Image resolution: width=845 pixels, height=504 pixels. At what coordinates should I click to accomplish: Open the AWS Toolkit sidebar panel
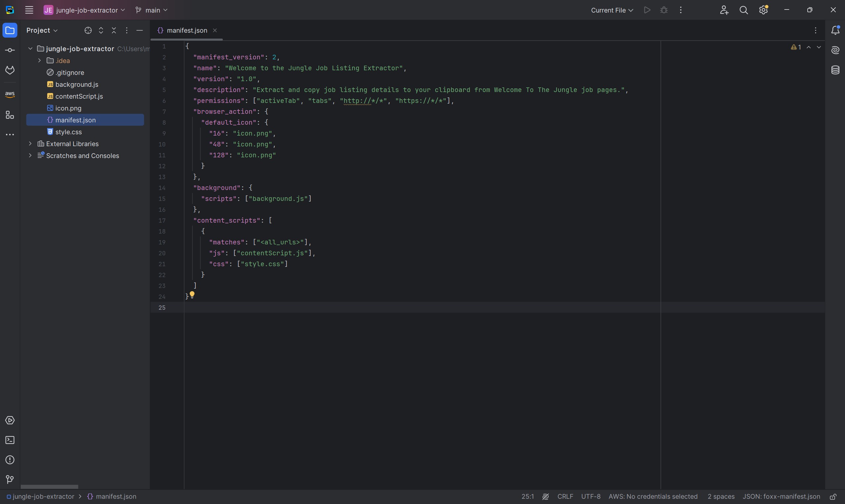[10, 94]
